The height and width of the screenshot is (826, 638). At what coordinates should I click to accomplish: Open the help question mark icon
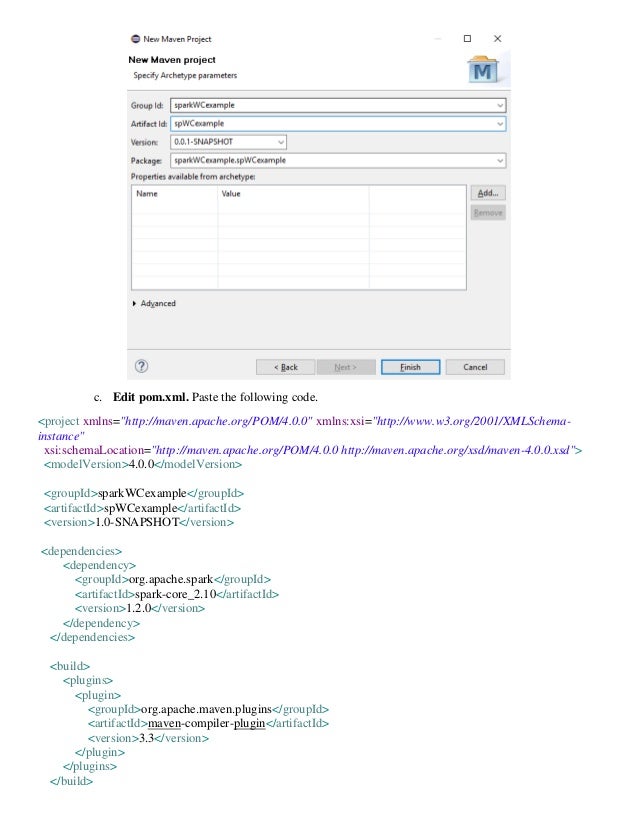pyautogui.click(x=141, y=366)
